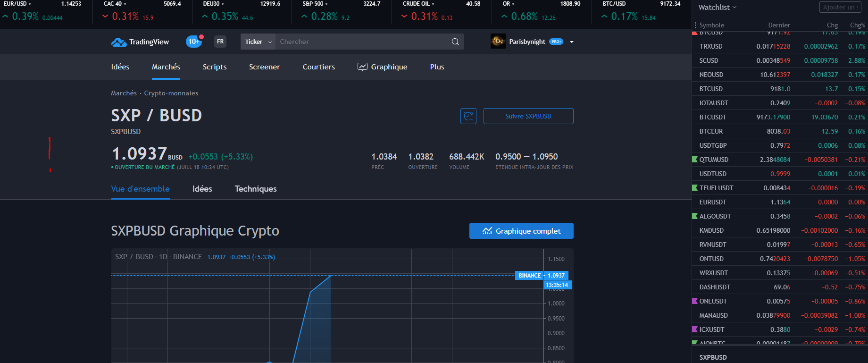Image resolution: width=868 pixels, height=363 pixels.
Task: Open the Scripts menu
Action: tap(215, 67)
